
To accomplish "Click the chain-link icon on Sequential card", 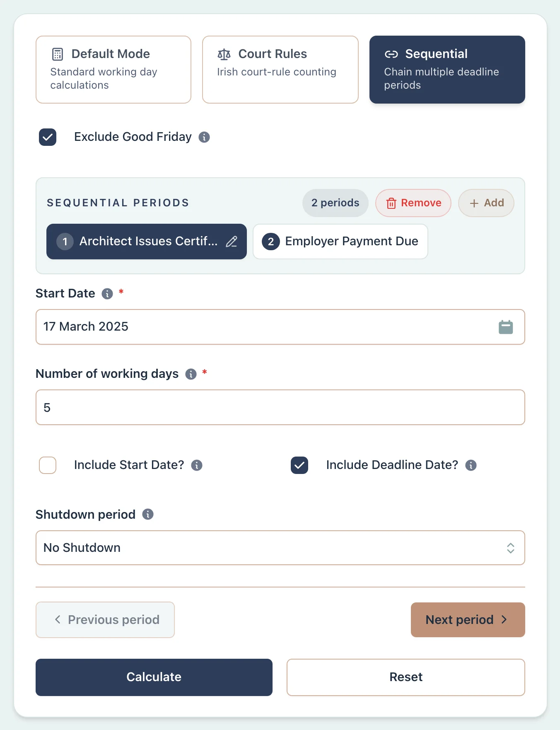I will point(390,54).
